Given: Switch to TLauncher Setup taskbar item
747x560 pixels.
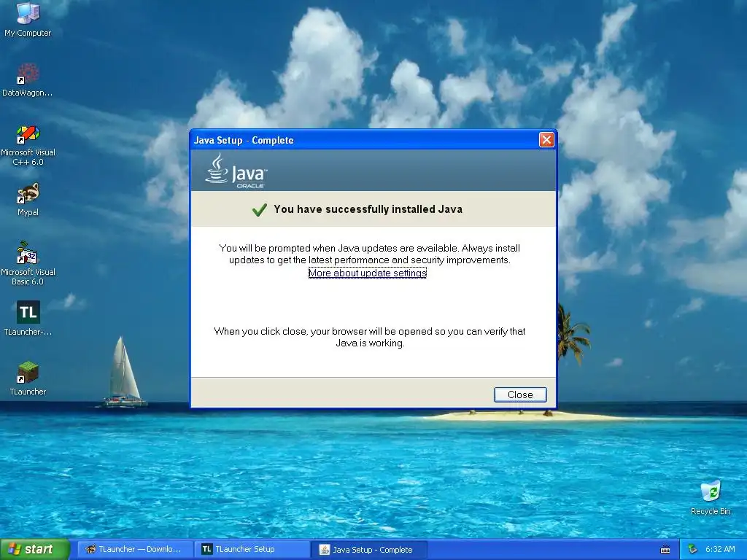Looking at the screenshot, I should (252, 550).
